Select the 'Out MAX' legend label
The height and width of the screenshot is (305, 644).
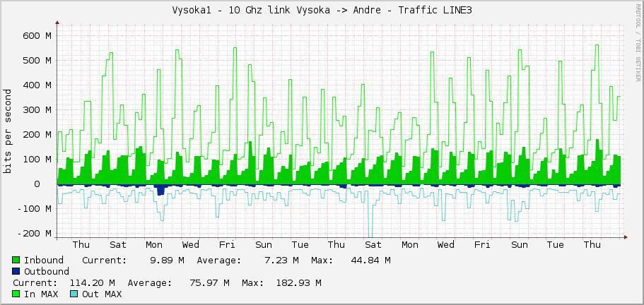(102, 294)
